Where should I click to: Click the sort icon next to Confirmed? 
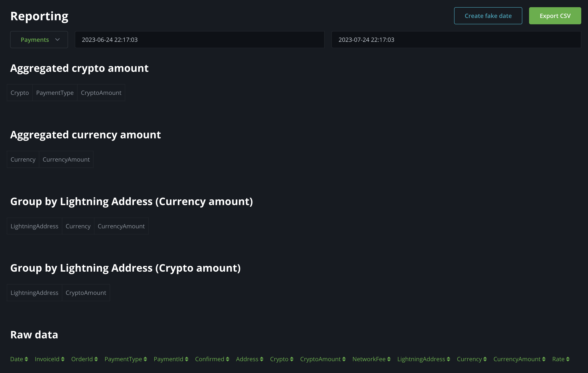(228, 359)
